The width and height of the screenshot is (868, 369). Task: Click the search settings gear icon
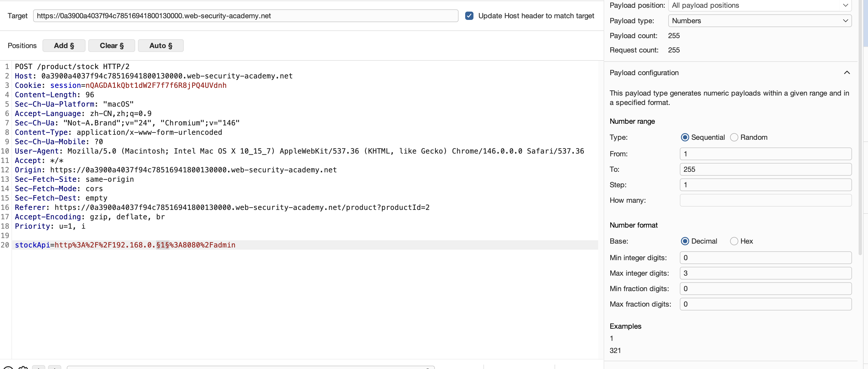coord(23,368)
